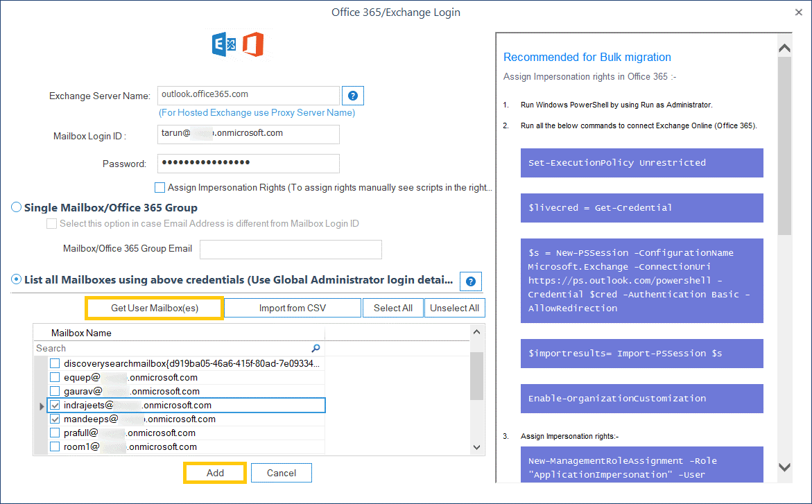Viewport: 812px width, 504px height.
Task: Click the mailbox list scroll down arrow
Action: (x=477, y=447)
